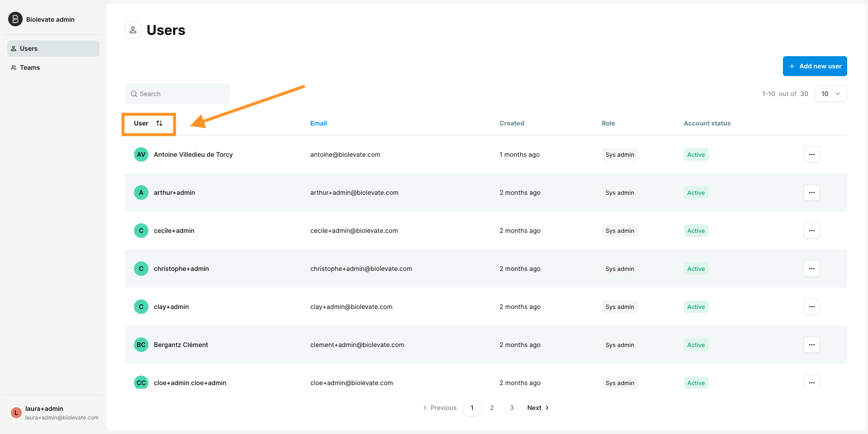The width and height of the screenshot is (868, 434).
Task: Open actions menu for Antoine Villedieu de Torcy
Action: (812, 154)
